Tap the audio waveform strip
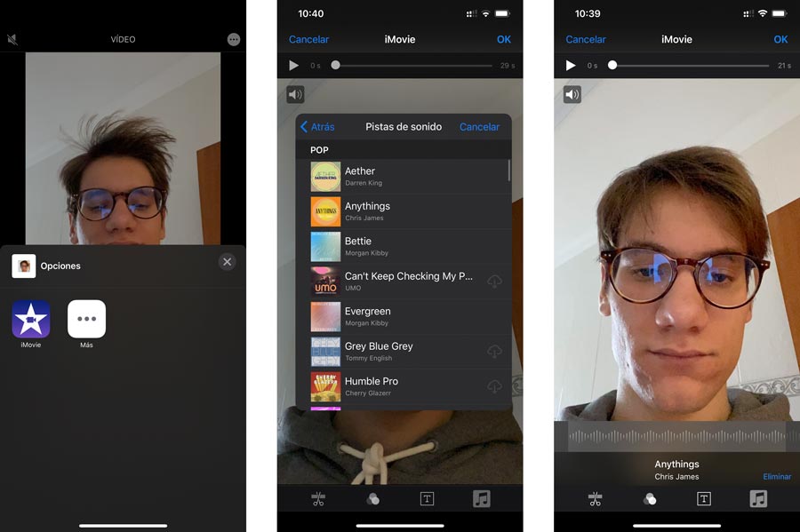Image resolution: width=800 pixels, height=532 pixels. pos(677,436)
